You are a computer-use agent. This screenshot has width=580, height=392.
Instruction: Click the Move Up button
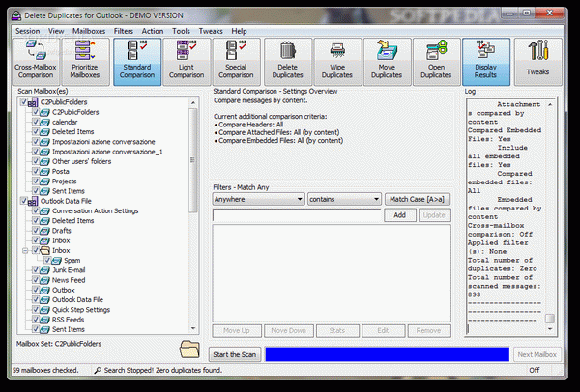click(237, 330)
